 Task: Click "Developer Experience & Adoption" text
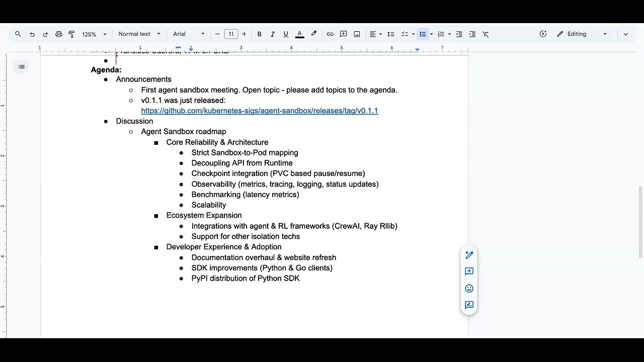(x=224, y=247)
